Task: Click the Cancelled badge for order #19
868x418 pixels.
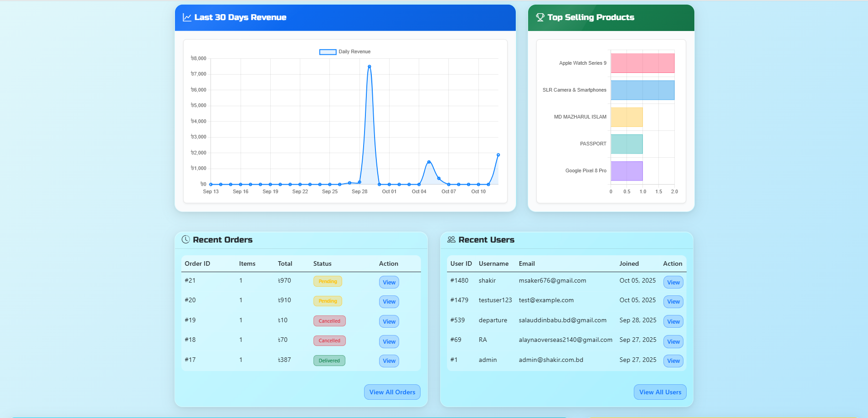Action: 329,321
